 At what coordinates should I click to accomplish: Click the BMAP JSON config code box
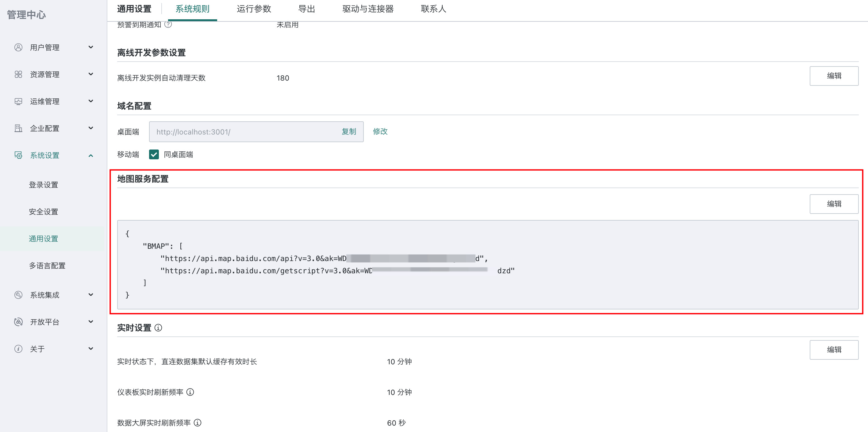click(x=488, y=265)
